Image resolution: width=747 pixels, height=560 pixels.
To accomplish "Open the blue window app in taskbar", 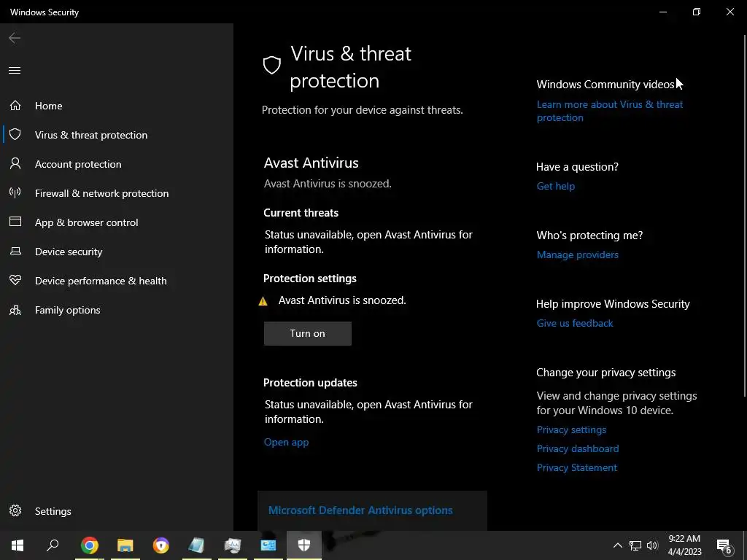I will [268, 545].
